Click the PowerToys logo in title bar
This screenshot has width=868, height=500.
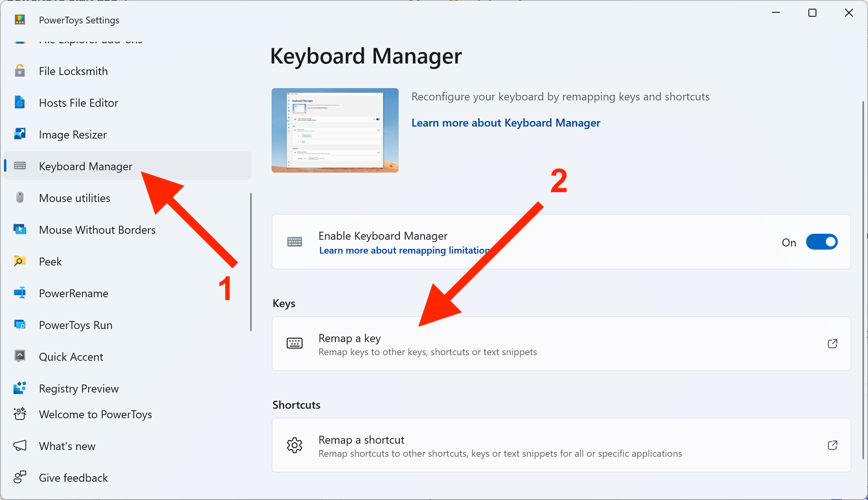(x=20, y=19)
